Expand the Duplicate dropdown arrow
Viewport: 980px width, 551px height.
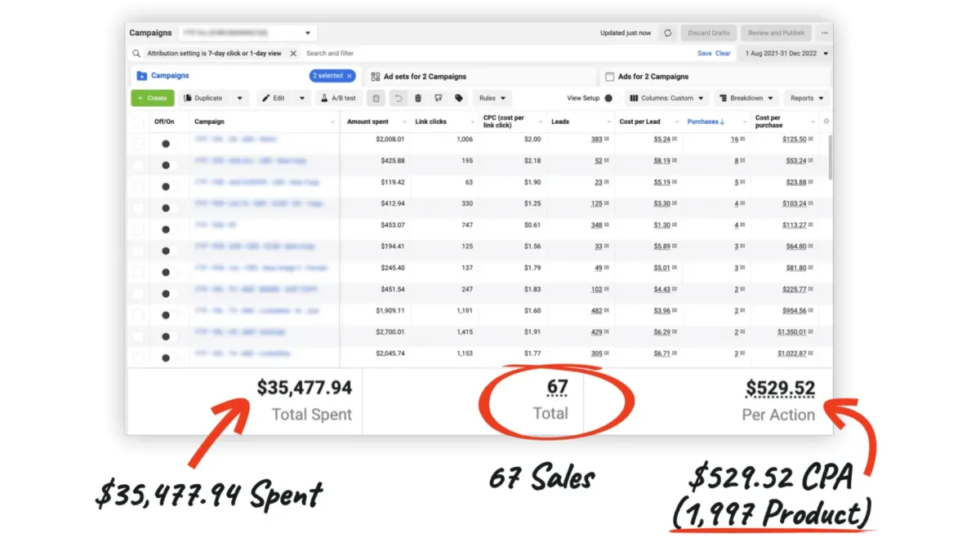[239, 98]
